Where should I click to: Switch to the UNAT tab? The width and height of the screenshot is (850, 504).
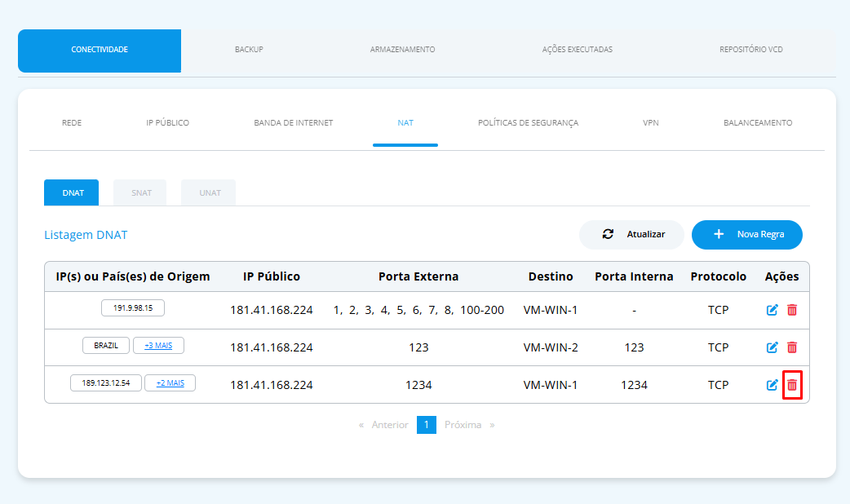(210, 192)
